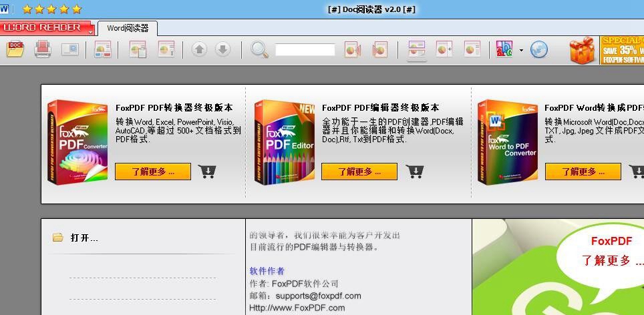Click the FoxPDF PDF Editor box image

[284, 142]
